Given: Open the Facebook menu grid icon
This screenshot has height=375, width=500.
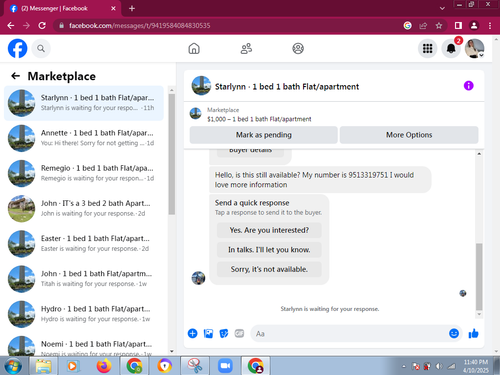Looking at the screenshot, I should pyautogui.click(x=427, y=49).
